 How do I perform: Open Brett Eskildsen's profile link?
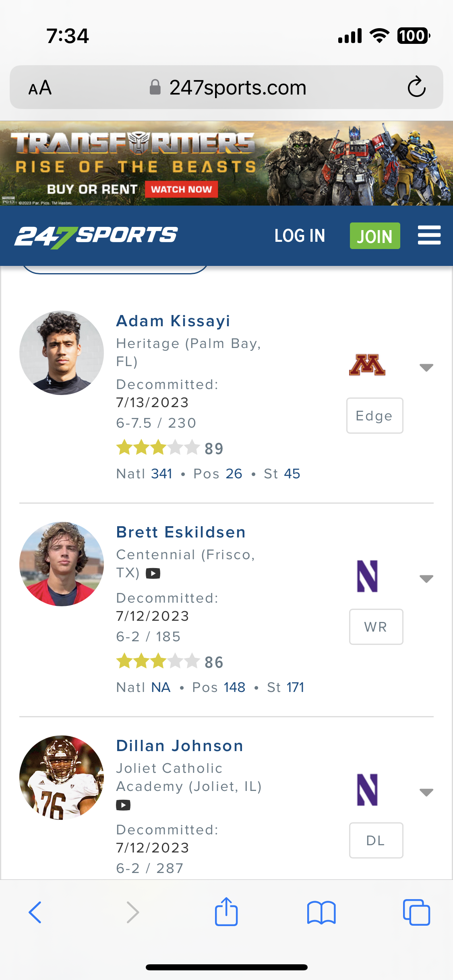(181, 532)
